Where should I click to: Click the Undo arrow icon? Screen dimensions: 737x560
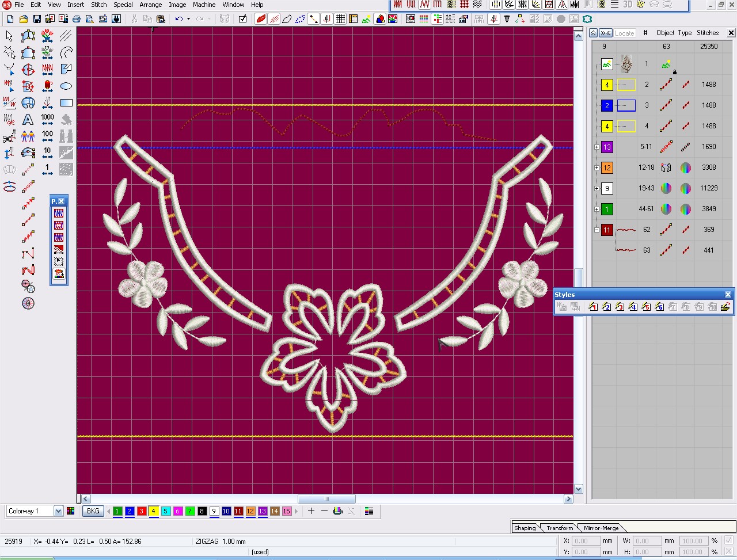(179, 19)
